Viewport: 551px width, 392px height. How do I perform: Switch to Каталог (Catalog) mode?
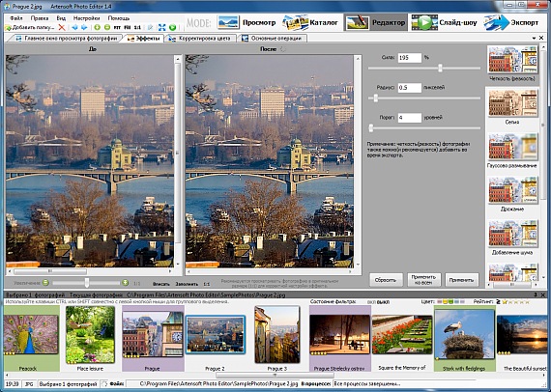(x=310, y=23)
